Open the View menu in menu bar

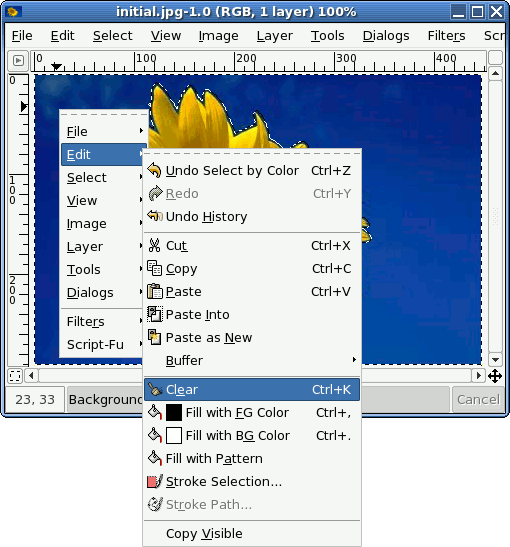166,36
